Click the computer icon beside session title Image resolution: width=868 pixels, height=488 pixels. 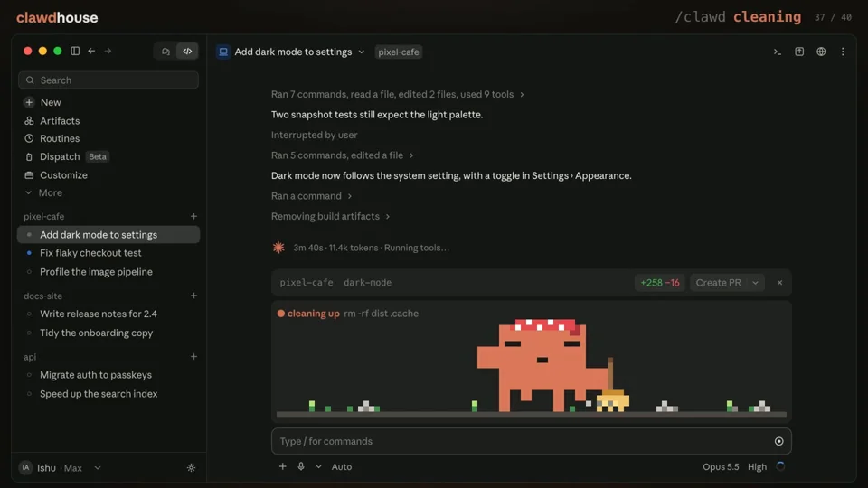pos(223,52)
